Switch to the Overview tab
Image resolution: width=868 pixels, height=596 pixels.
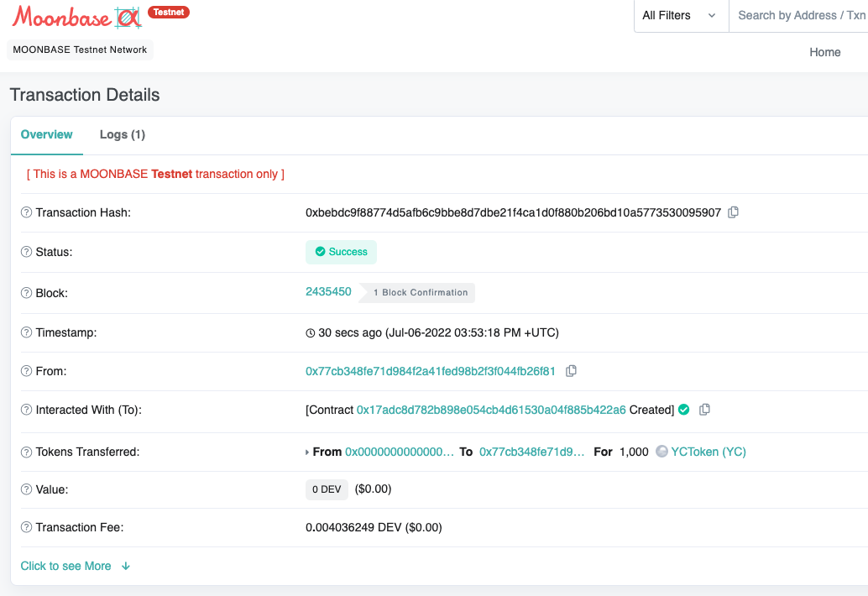click(x=46, y=134)
